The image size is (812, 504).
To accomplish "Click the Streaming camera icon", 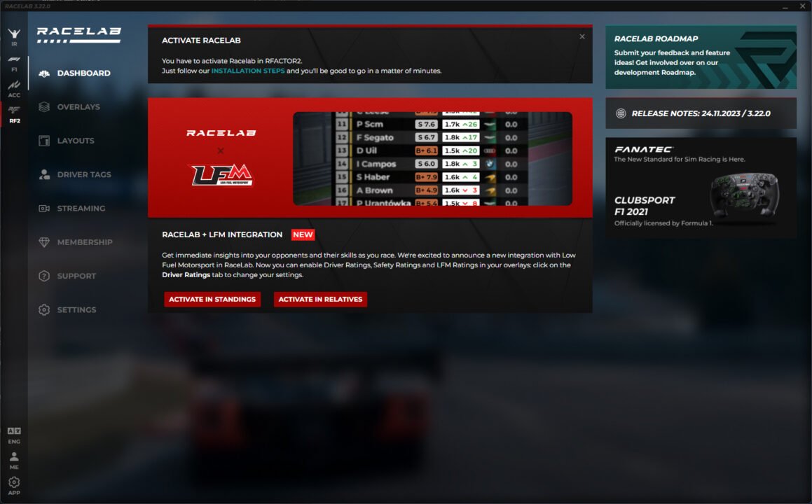I will pyautogui.click(x=44, y=209).
